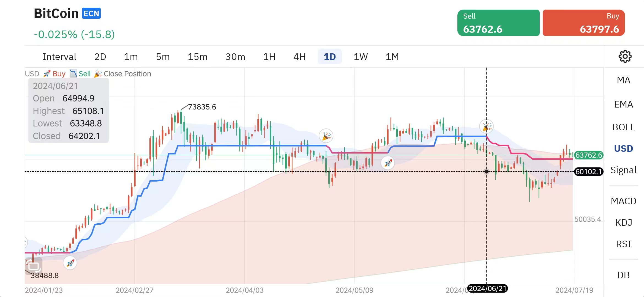
Task: Toggle the EMA indicator
Action: point(623,105)
